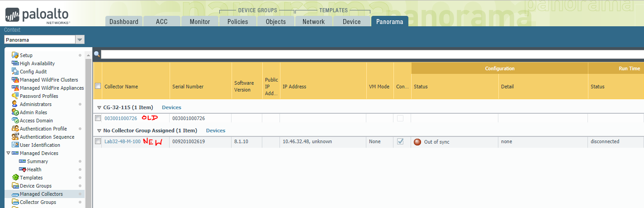Image resolution: width=644 pixels, height=208 pixels.
Task: Toggle Connected checkbox in Lab32-48-M-100 row
Action: [400, 141]
